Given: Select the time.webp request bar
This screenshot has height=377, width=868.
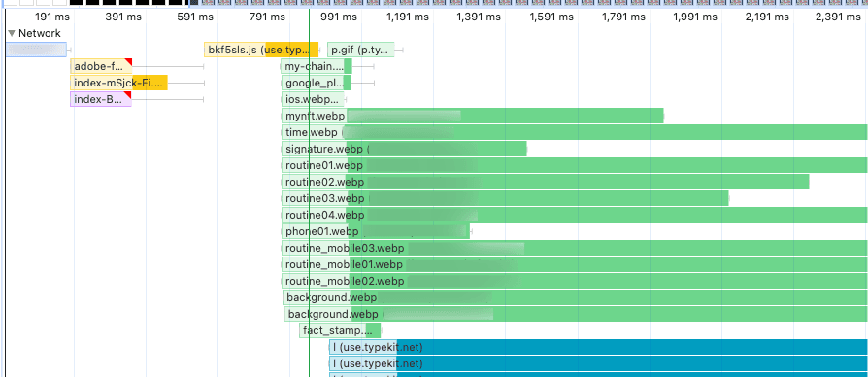Looking at the screenshot, I should point(575,133).
